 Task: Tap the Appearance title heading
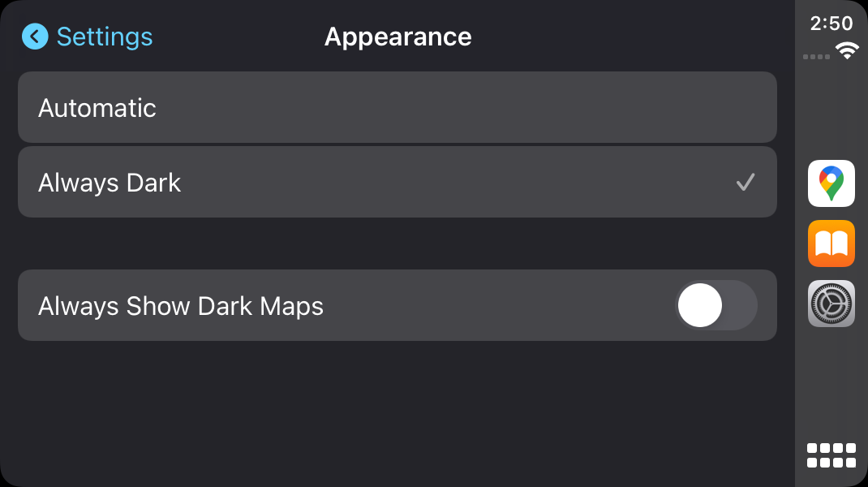(397, 37)
